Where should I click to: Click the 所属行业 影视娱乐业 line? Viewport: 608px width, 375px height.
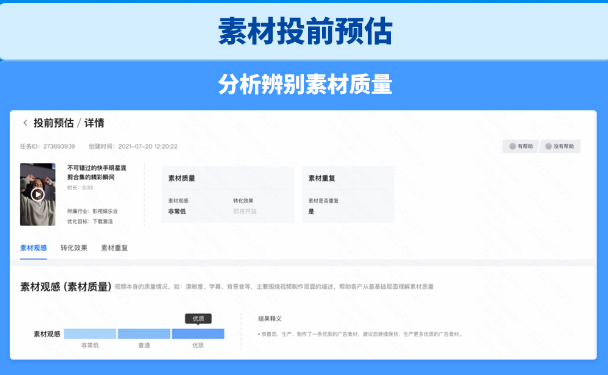click(92, 211)
